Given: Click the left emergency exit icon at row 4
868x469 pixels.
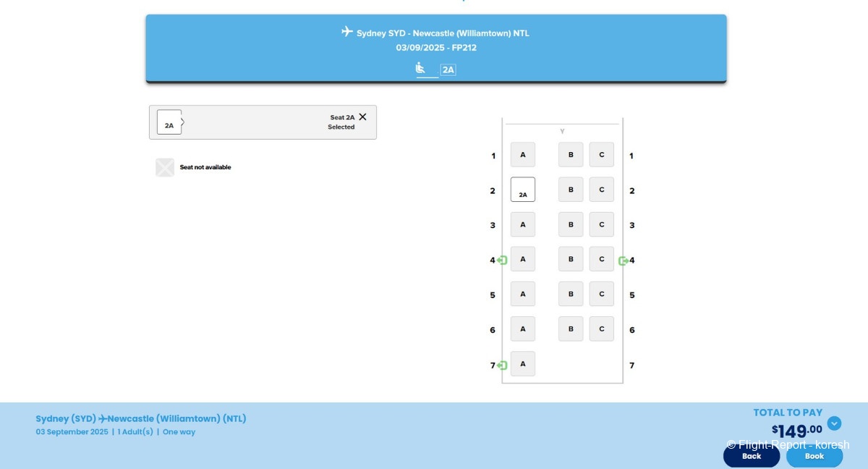Looking at the screenshot, I should coord(502,260).
